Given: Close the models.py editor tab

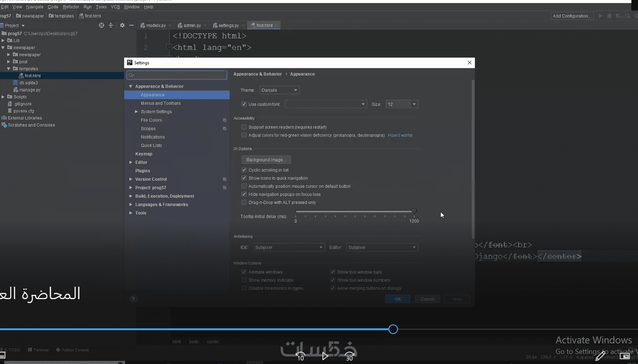Looking at the screenshot, I should tap(170, 26).
